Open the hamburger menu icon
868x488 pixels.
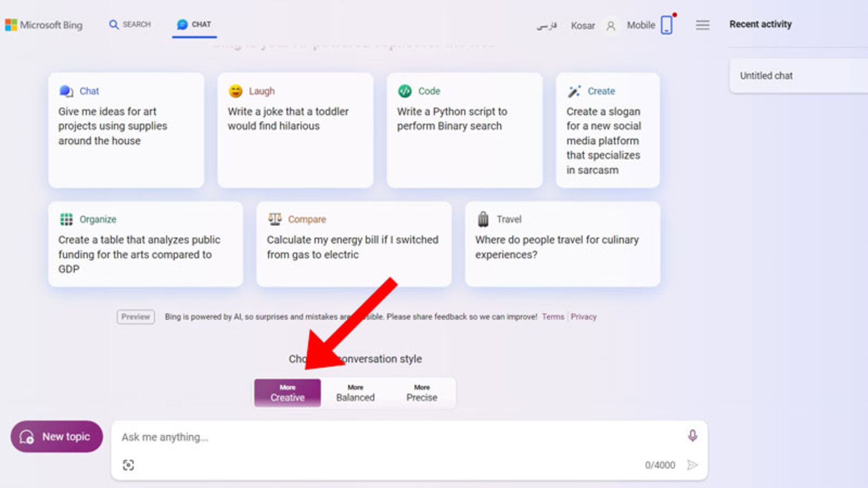702,25
